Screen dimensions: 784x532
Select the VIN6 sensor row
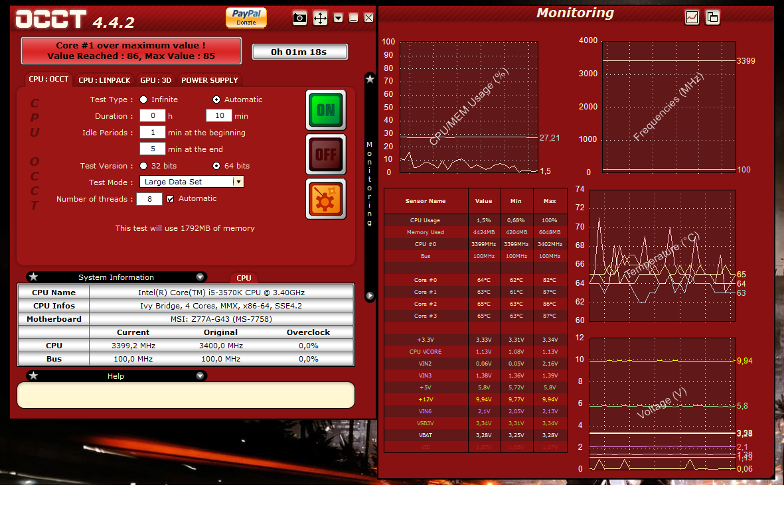coord(475,412)
